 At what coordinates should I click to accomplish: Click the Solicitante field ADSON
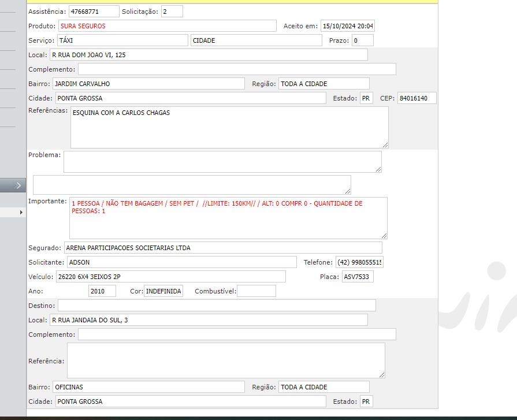pyautogui.click(x=182, y=262)
